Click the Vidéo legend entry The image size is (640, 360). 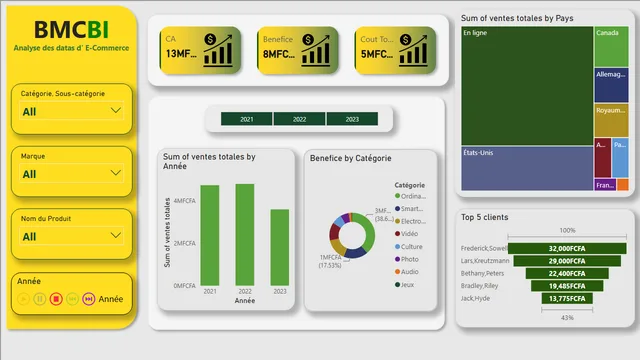pos(406,234)
